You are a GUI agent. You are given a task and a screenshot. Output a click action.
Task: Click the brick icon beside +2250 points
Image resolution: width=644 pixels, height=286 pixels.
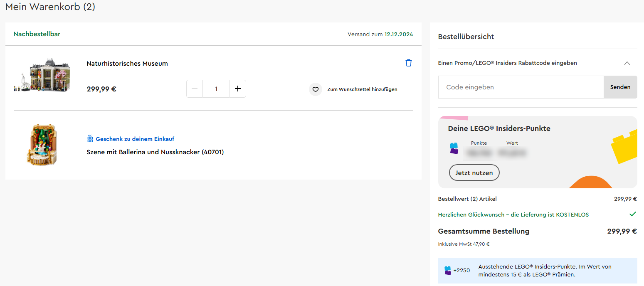[447, 270]
